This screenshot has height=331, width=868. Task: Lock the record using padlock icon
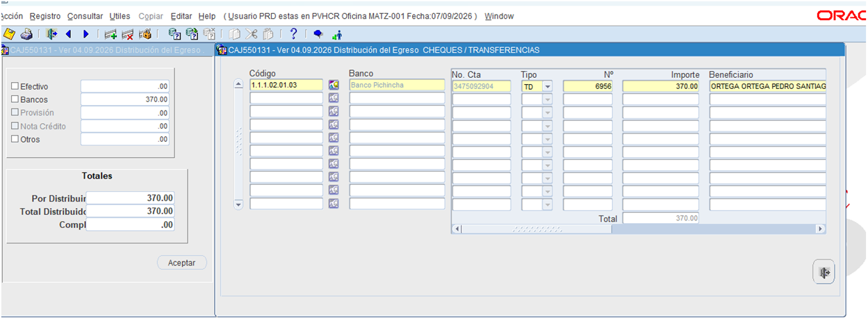pos(145,33)
